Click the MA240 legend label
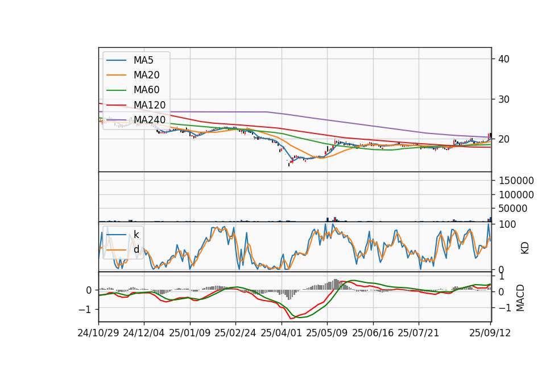The width and height of the screenshot is (546, 392). pyautogui.click(x=150, y=120)
